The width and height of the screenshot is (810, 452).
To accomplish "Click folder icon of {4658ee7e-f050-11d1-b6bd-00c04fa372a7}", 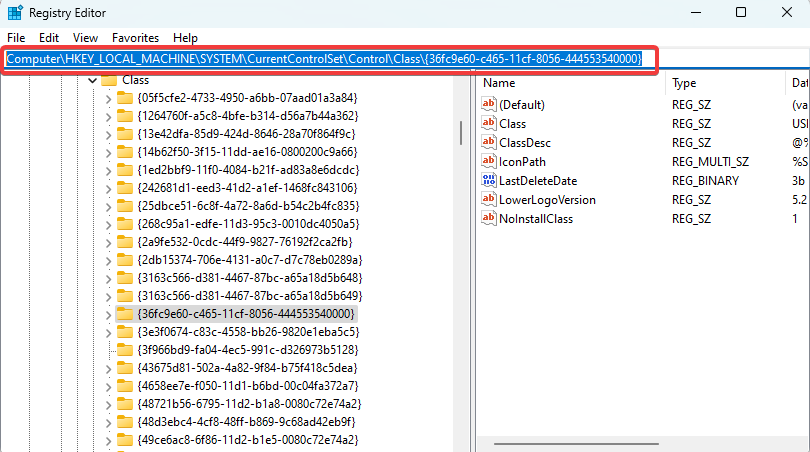I will coord(124,386).
